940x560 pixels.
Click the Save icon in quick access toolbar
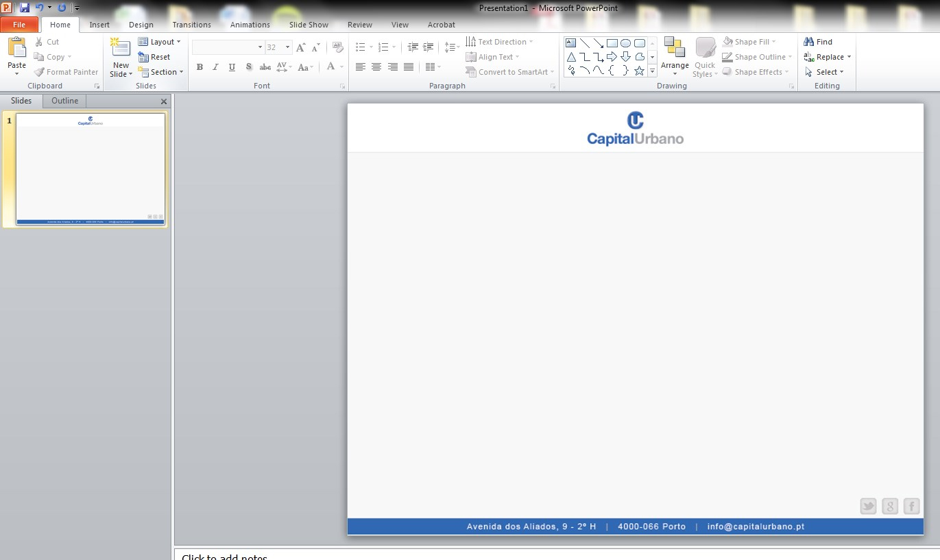(x=25, y=8)
